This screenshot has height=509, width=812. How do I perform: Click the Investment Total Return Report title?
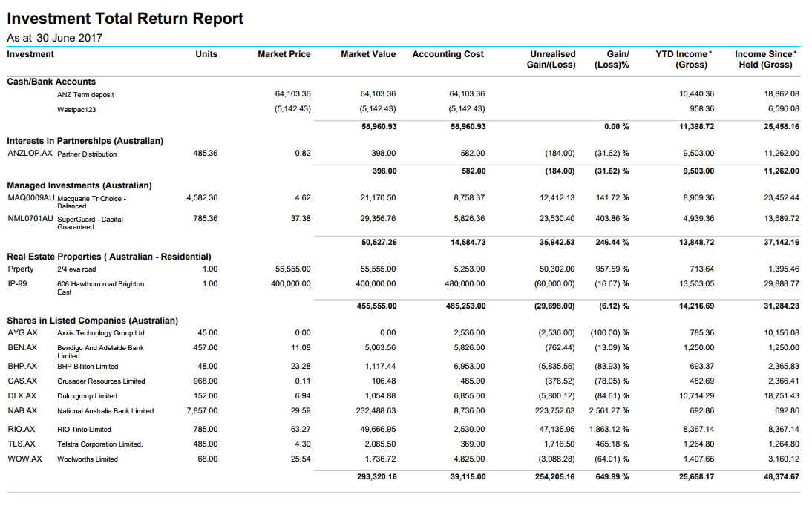pyautogui.click(x=125, y=19)
